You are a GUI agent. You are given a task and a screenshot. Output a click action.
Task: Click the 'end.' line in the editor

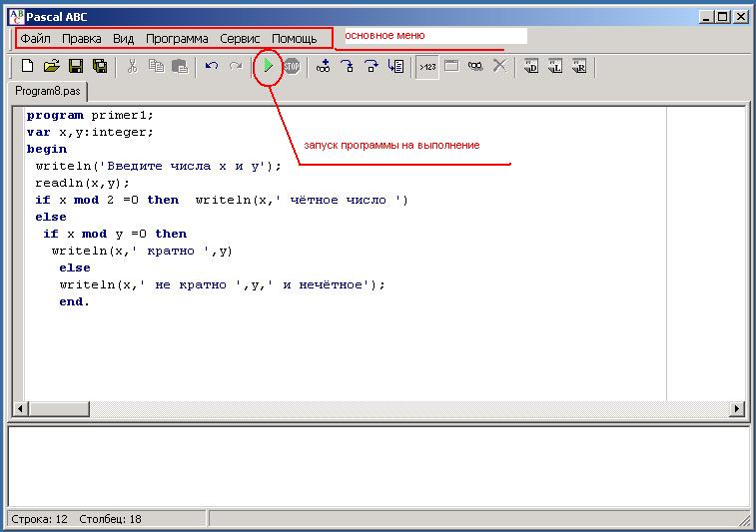(x=74, y=301)
